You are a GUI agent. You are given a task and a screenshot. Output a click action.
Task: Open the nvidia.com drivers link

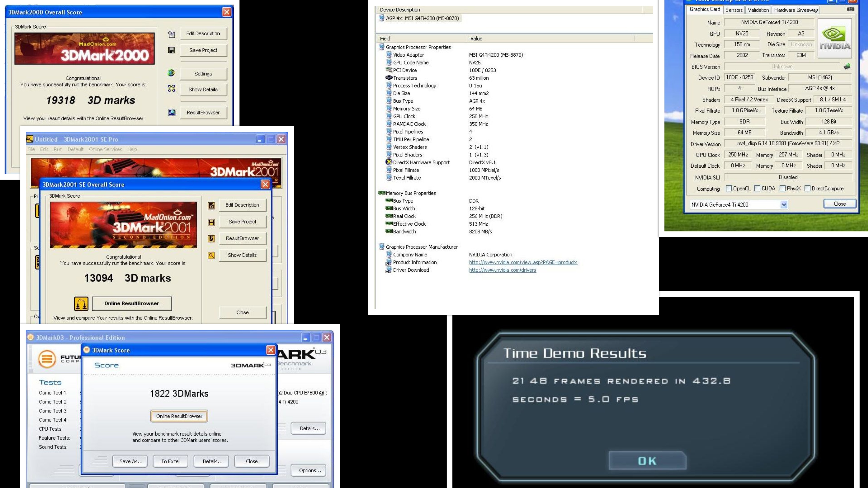coord(502,270)
